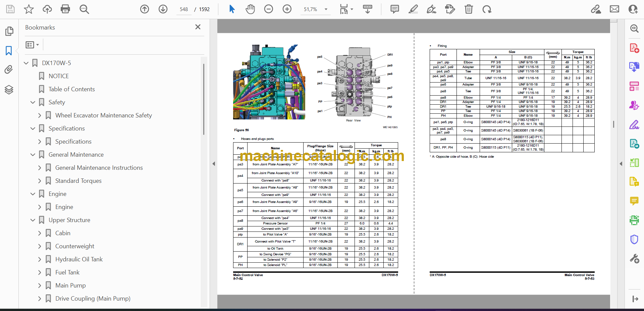Share a link to file

596,9
